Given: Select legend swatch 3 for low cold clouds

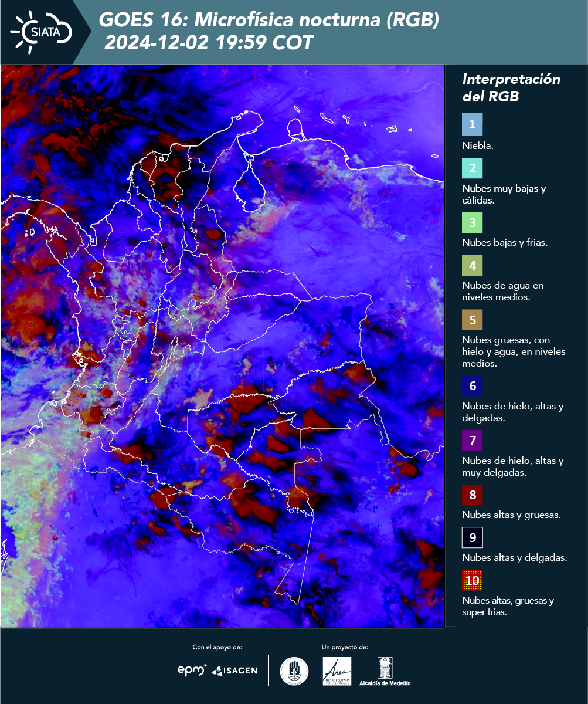Looking at the screenshot, I should pyautogui.click(x=472, y=223).
